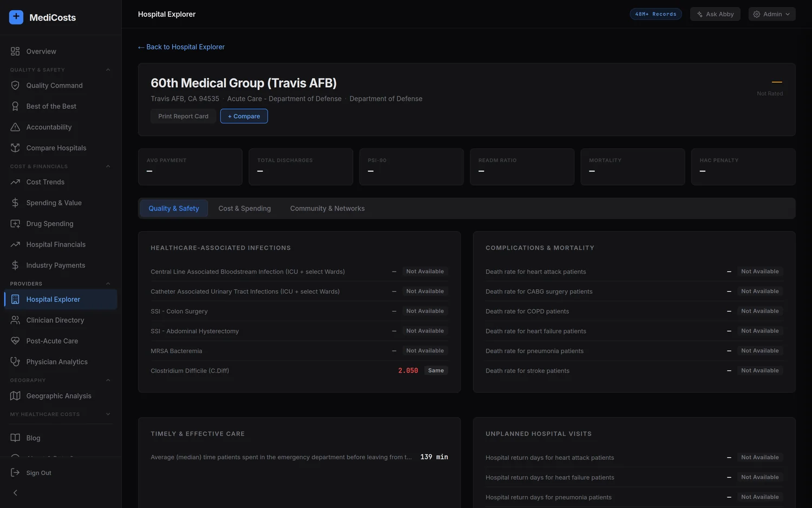Image resolution: width=812 pixels, height=508 pixels.
Task: Click the Post-Acute Care heart icon
Action: click(15, 341)
